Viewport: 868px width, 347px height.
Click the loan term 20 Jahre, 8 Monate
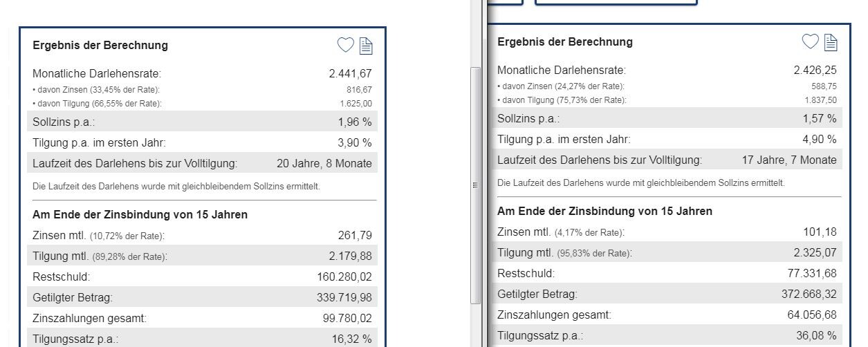324,164
